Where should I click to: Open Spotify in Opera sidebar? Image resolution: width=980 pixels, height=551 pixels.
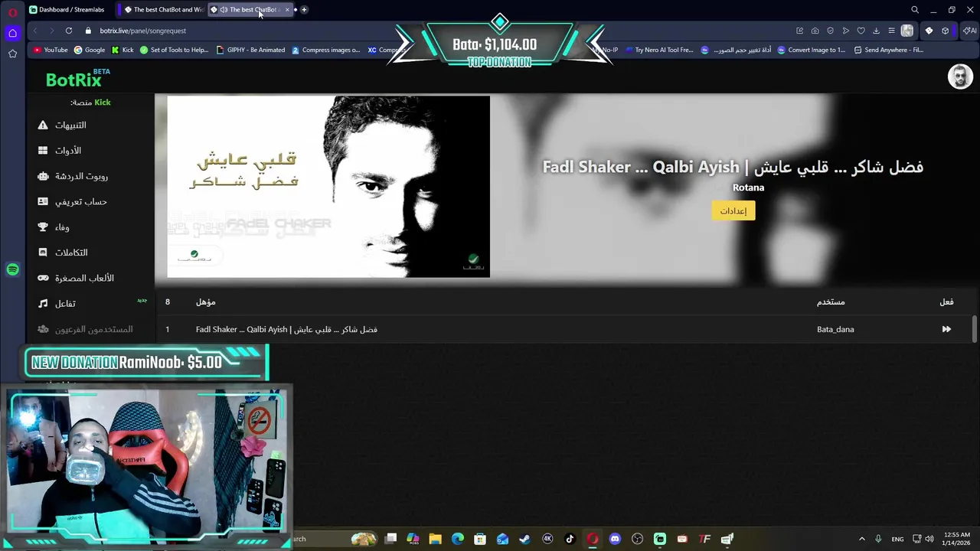click(x=12, y=269)
